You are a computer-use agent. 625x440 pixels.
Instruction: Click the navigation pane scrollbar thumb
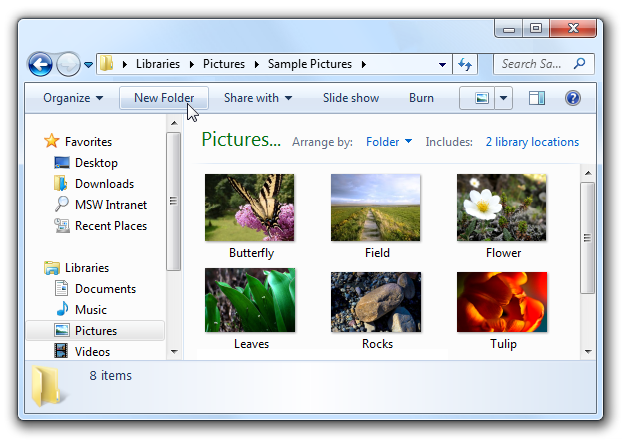[173, 201]
